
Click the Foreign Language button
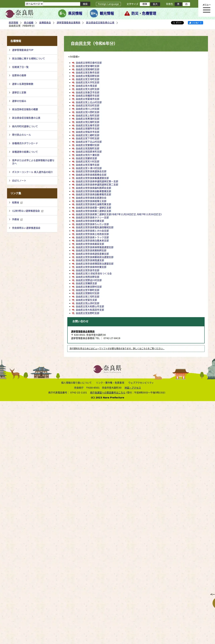[x=108, y=4]
